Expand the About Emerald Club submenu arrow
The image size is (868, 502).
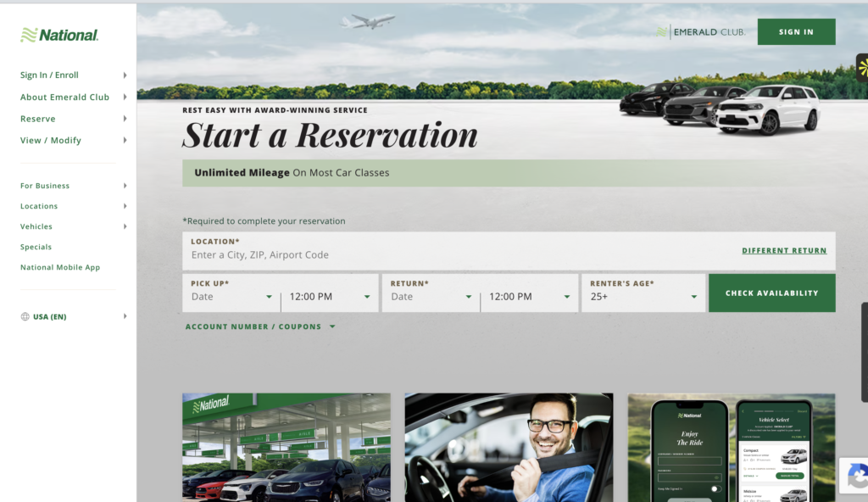pos(125,97)
